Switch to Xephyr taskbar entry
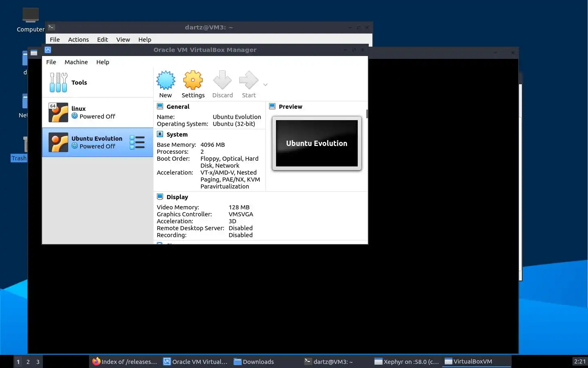 point(407,361)
